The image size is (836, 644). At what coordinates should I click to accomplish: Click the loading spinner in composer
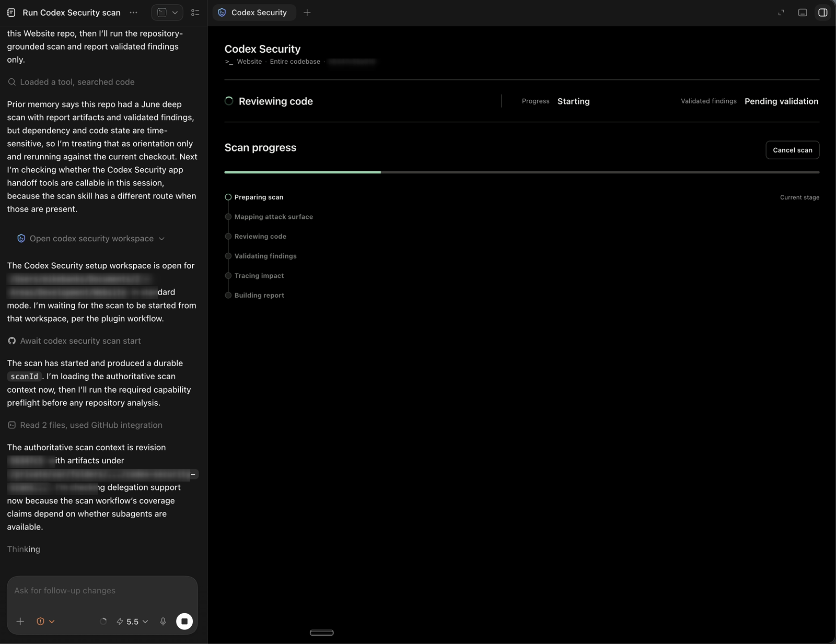coord(103,622)
